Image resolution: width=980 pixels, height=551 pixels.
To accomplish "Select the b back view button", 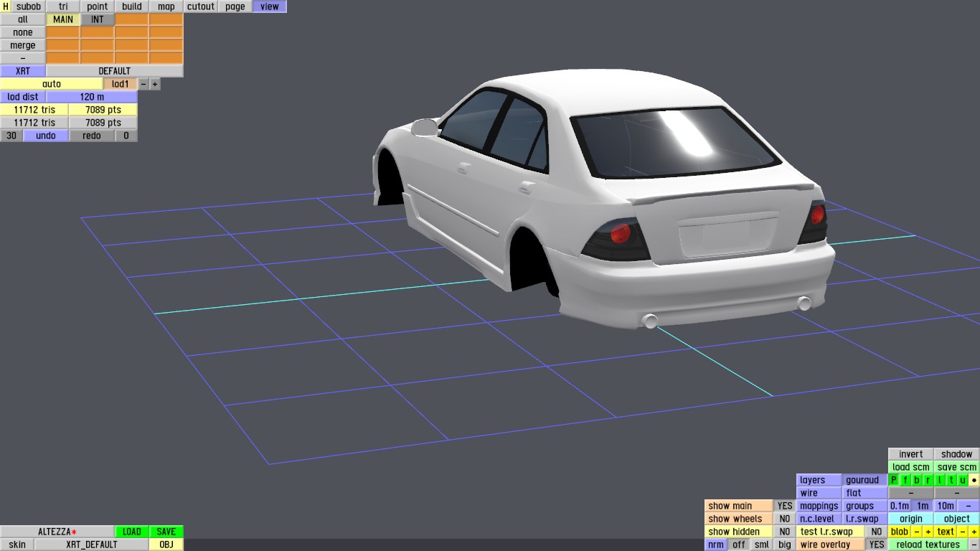I will (x=917, y=480).
